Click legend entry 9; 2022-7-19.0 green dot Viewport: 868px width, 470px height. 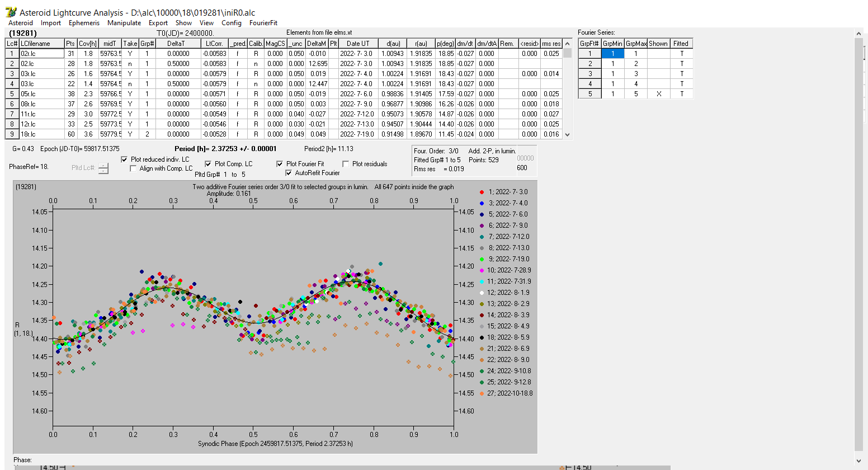point(482,259)
